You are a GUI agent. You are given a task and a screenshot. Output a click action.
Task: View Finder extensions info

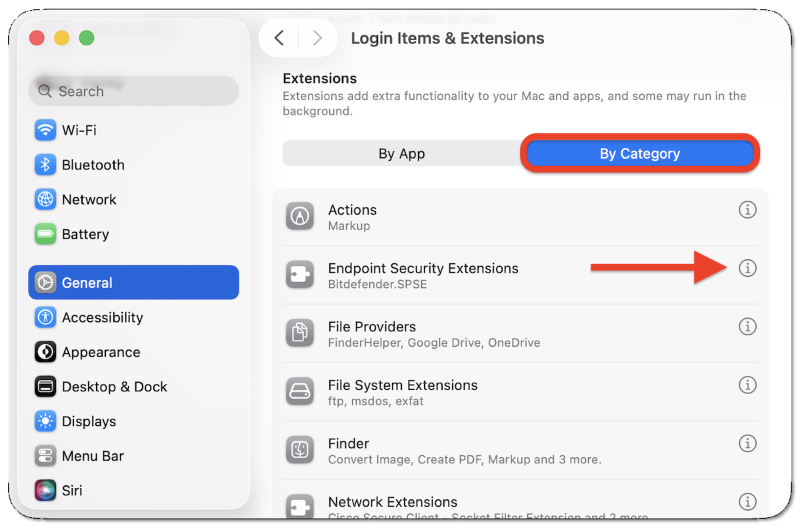[x=747, y=443]
